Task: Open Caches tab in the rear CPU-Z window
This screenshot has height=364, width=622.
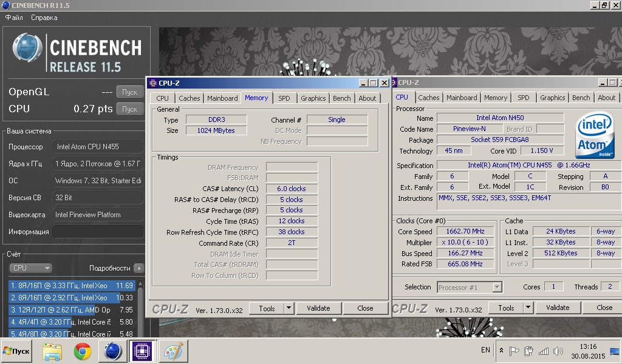Action: click(x=428, y=98)
